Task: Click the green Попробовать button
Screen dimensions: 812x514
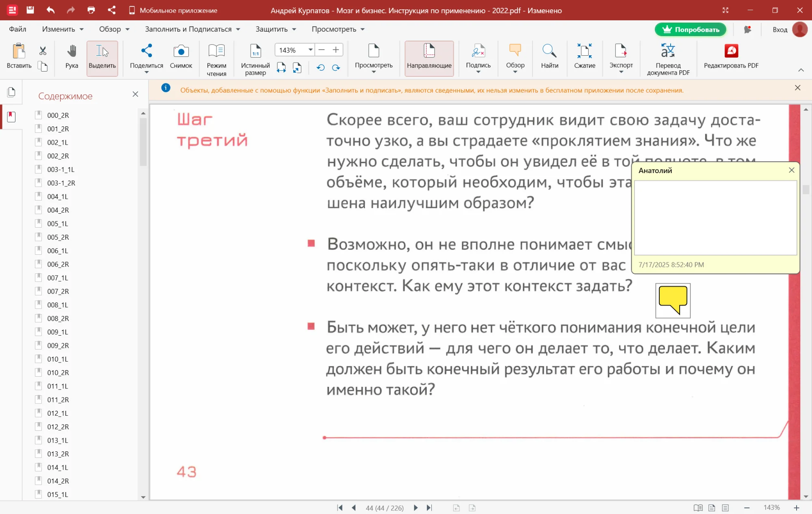Action: (690, 29)
